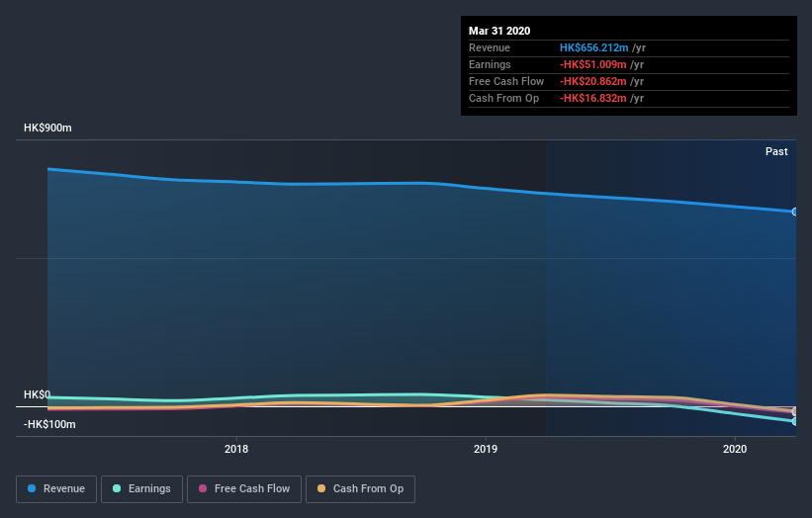Click the Revenue tooltip row label
812x518 pixels.
coord(490,47)
